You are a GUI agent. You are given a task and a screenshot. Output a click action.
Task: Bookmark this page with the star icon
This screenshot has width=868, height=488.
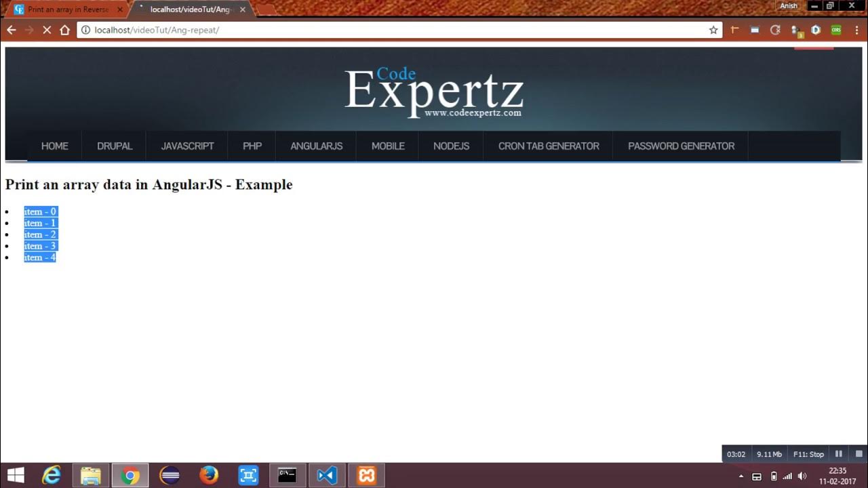713,30
